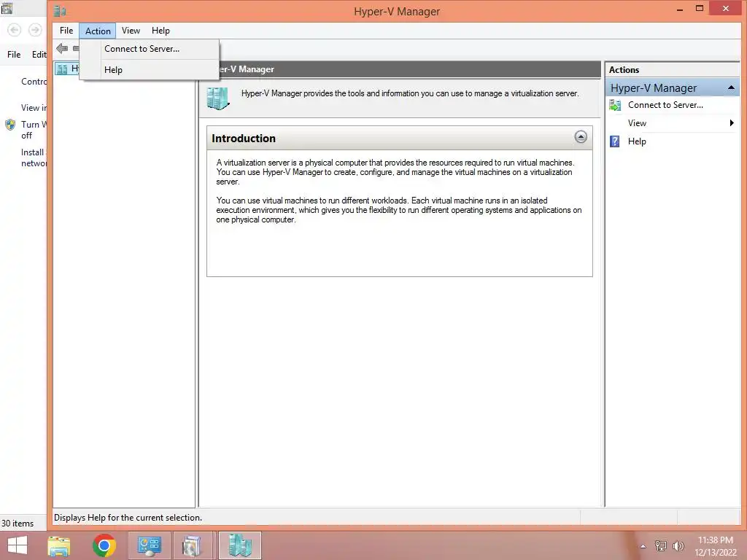
Task: Open the View menu in Hyper-V Manager
Action: coord(131,31)
